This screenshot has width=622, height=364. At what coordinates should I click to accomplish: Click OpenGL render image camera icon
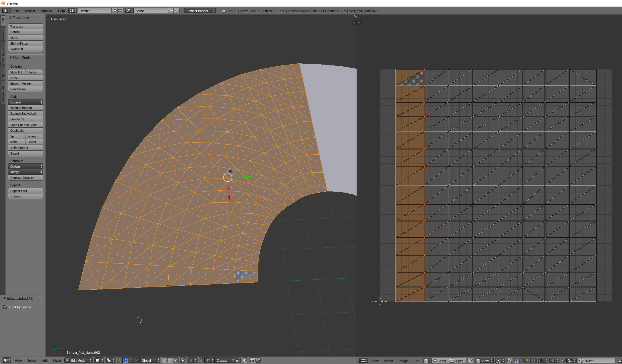tap(252, 360)
